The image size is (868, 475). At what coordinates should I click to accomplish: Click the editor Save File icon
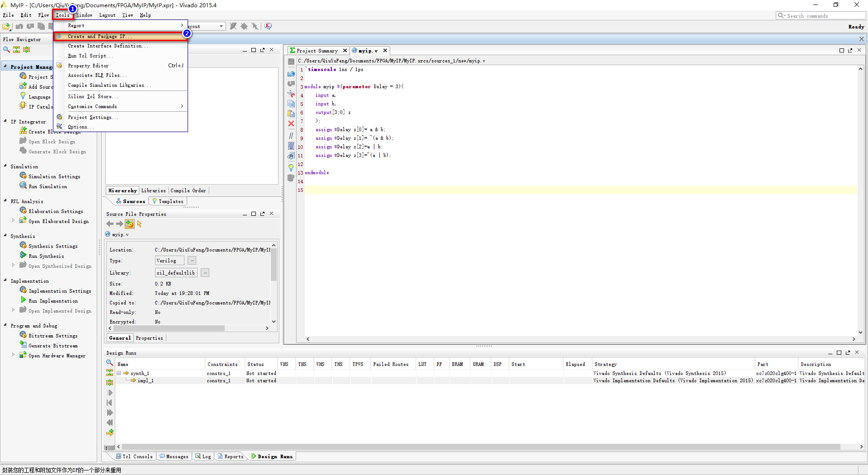click(x=291, y=62)
